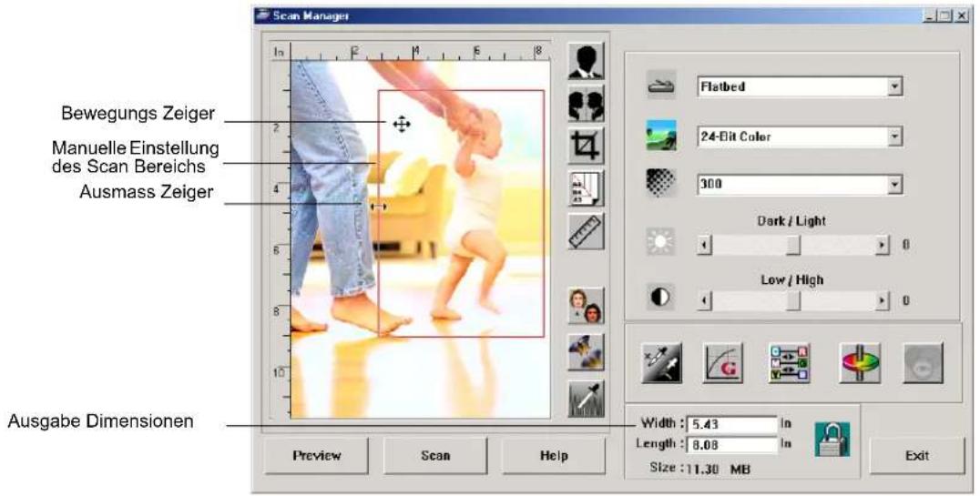980x496 pixels.
Task: Open the color balance CMY/RGB icon
Action: pyautogui.click(x=789, y=363)
